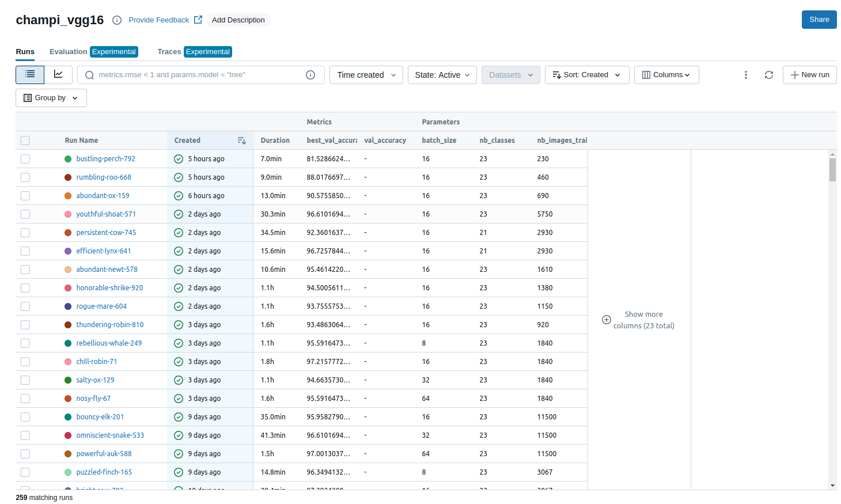
Task: Click the color dot of salty-ox-129
Action: pos(68,380)
